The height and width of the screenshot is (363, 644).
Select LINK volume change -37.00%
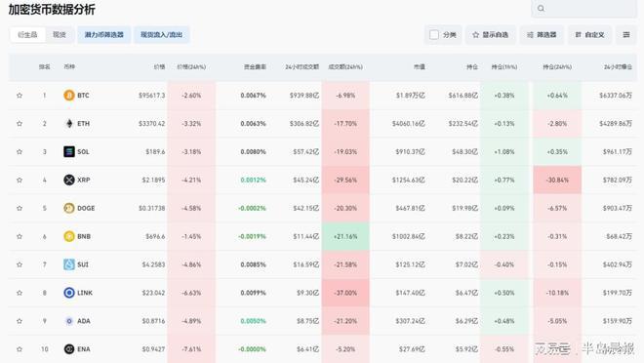(345, 293)
